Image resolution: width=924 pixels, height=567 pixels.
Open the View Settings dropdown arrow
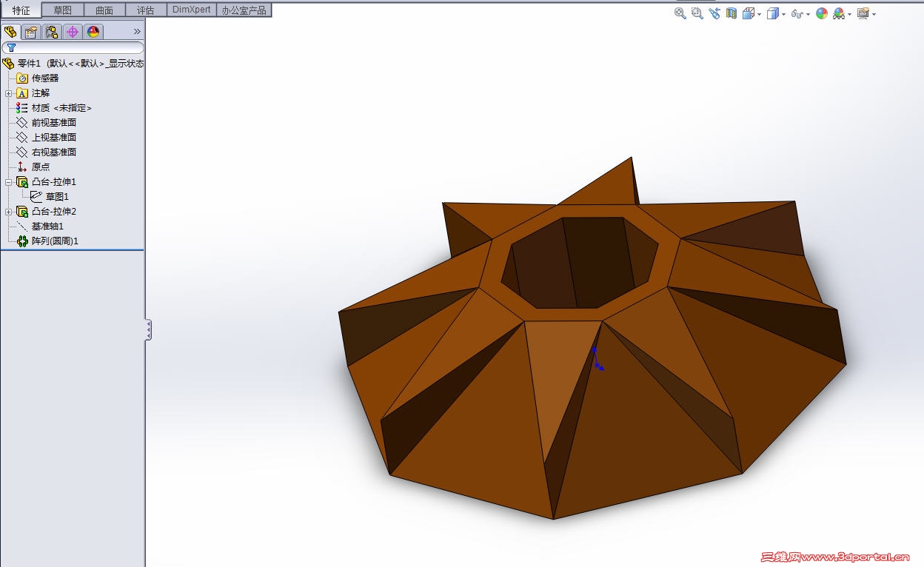[x=874, y=14]
